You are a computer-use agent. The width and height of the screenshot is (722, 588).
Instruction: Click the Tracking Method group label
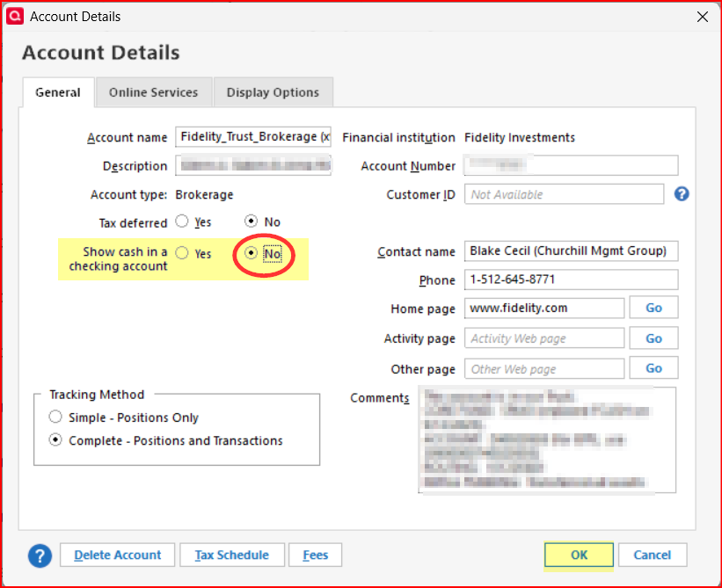[x=97, y=395]
